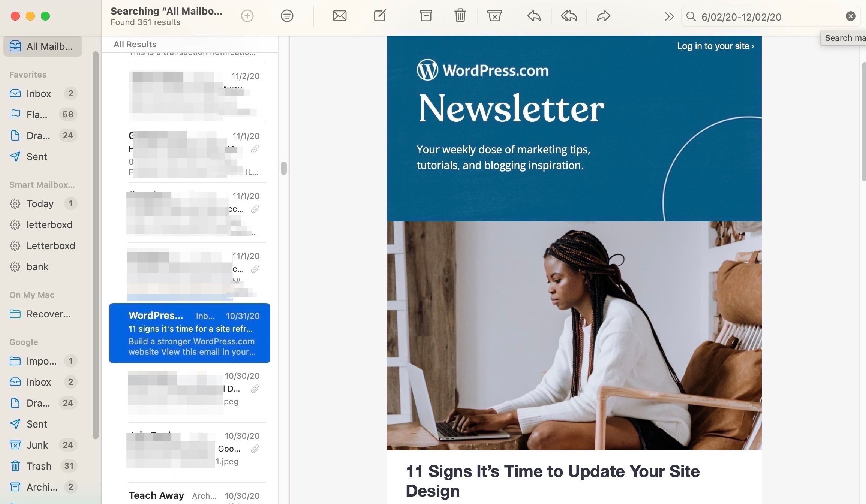This screenshot has width=866, height=504.
Task: Select the All Results filter tab
Action: click(135, 43)
